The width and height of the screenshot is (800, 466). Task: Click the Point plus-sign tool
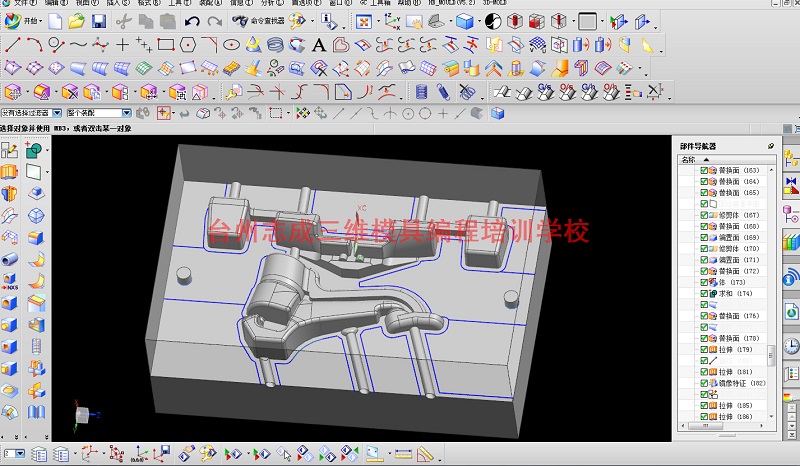(122, 45)
